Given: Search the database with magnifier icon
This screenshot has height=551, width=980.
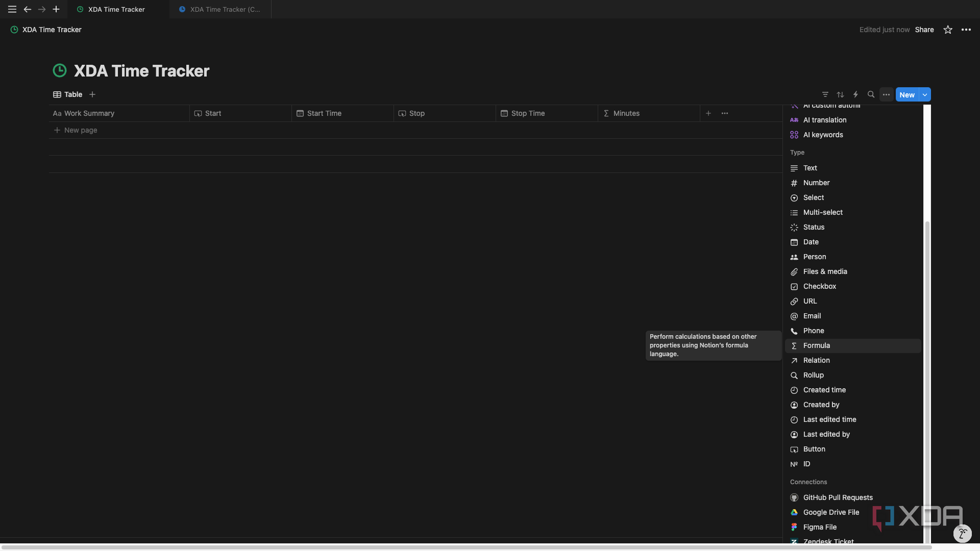Looking at the screenshot, I should (871, 94).
